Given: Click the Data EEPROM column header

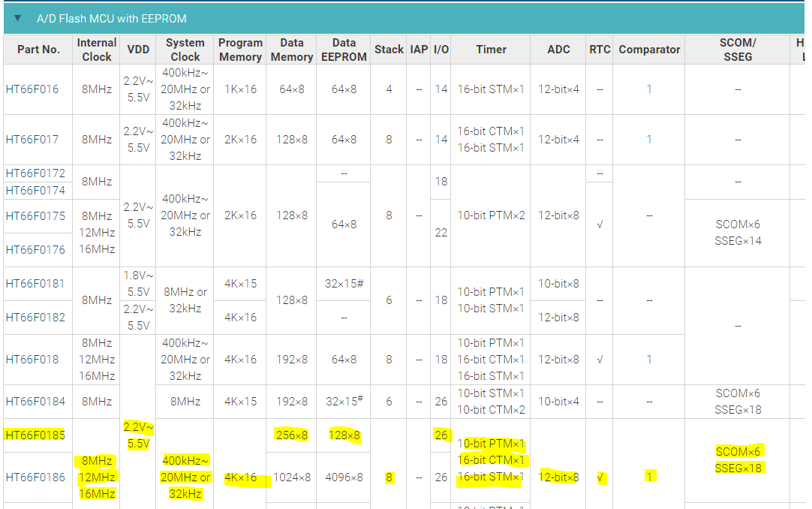Looking at the screenshot, I should coord(343,50).
